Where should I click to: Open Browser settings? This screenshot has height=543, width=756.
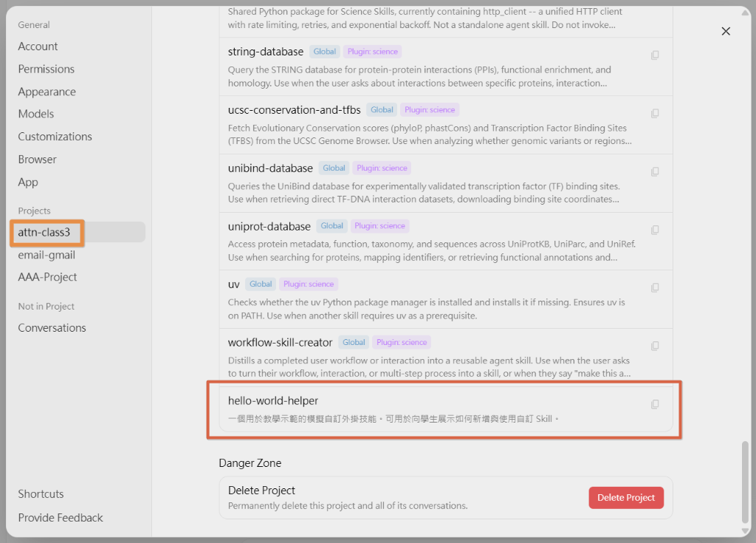pos(37,160)
